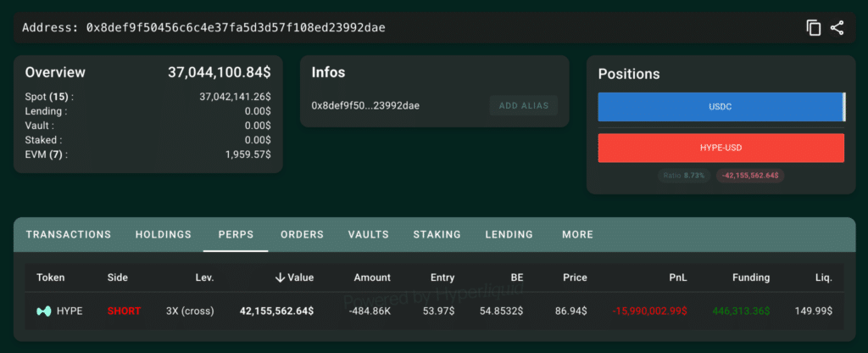The width and height of the screenshot is (868, 353).
Task: Click the -42,155,562.64$ position badge
Action: pos(750,176)
